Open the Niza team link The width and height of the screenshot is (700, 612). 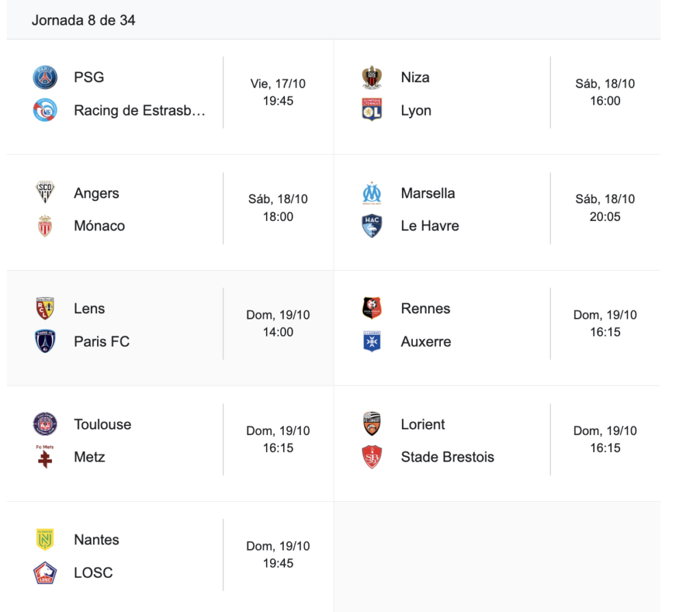pyautogui.click(x=415, y=77)
